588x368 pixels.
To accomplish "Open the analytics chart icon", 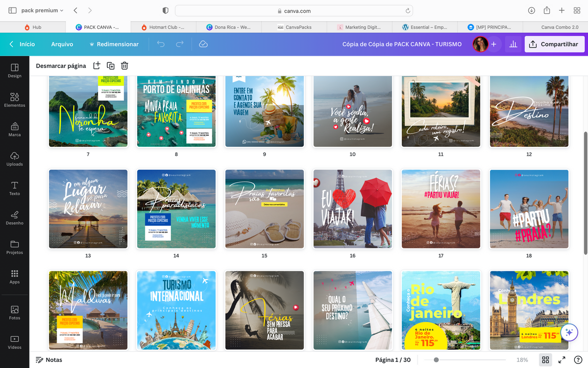I will click(513, 44).
